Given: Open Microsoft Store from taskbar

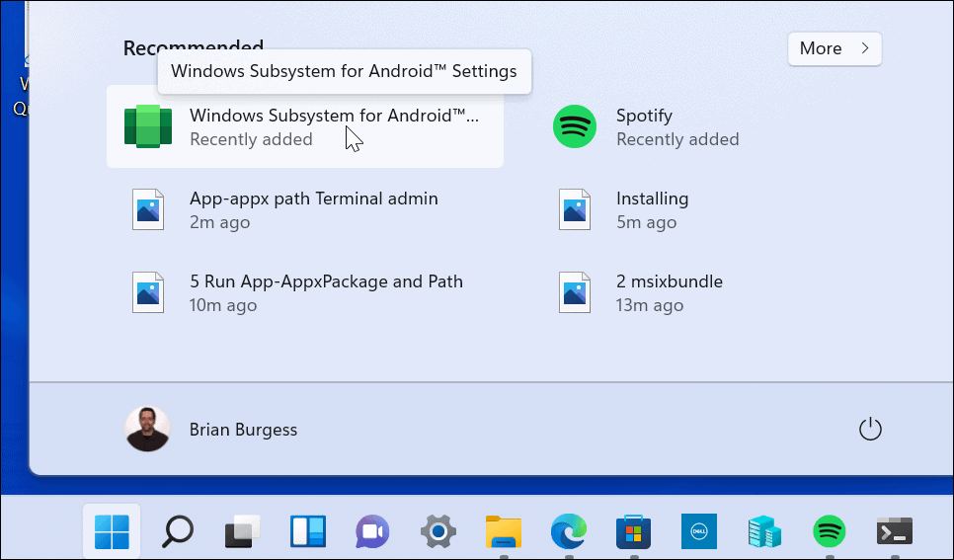Looking at the screenshot, I should click(x=633, y=532).
